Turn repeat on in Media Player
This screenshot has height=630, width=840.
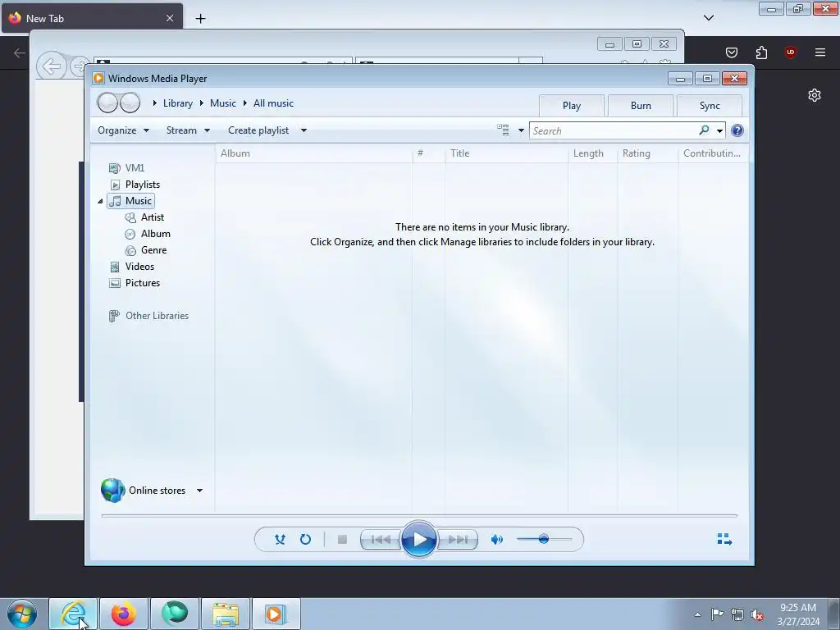pos(305,540)
